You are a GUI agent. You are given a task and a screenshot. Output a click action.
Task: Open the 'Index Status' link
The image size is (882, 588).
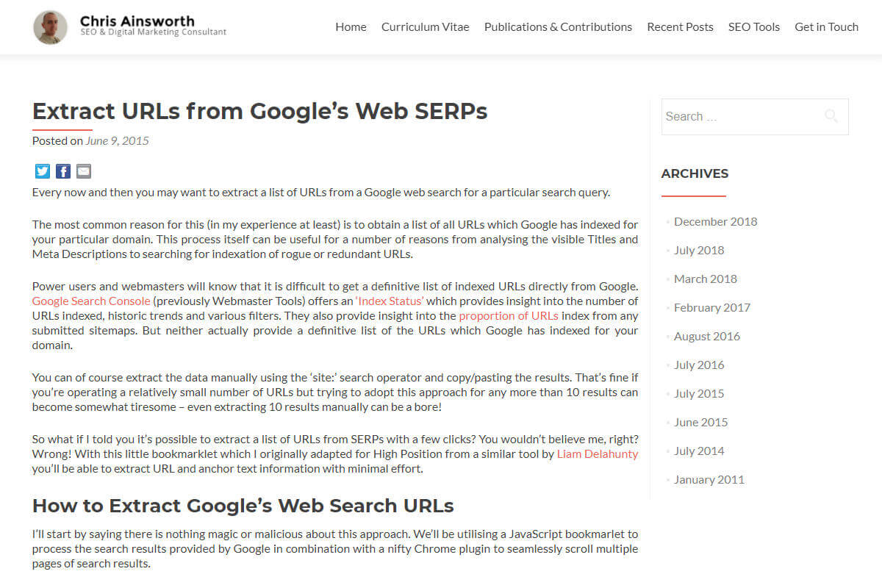click(x=389, y=301)
